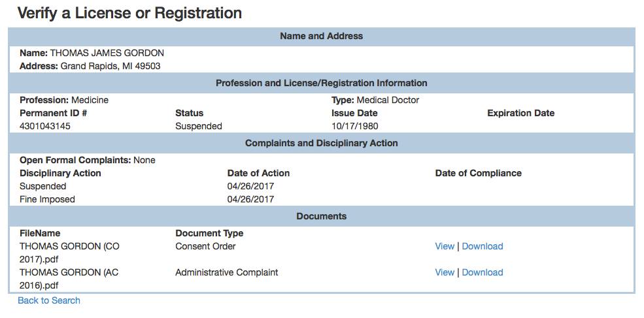The height and width of the screenshot is (318, 644).
Task: Click the THOMAS GORDON (AC 2016).pdf filename
Action: pos(69,279)
